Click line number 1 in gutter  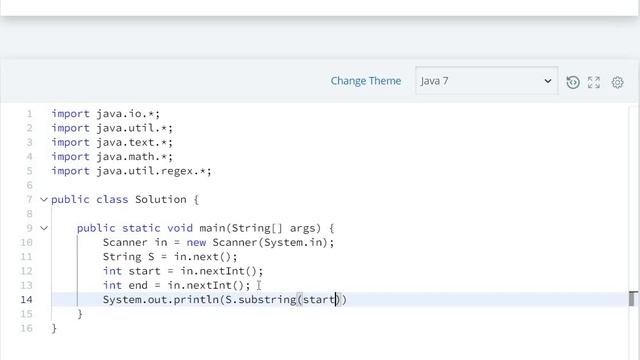click(29, 114)
